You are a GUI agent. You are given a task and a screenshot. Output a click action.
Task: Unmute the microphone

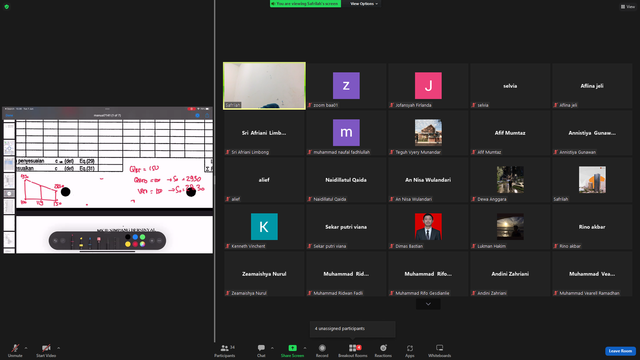coord(15,351)
